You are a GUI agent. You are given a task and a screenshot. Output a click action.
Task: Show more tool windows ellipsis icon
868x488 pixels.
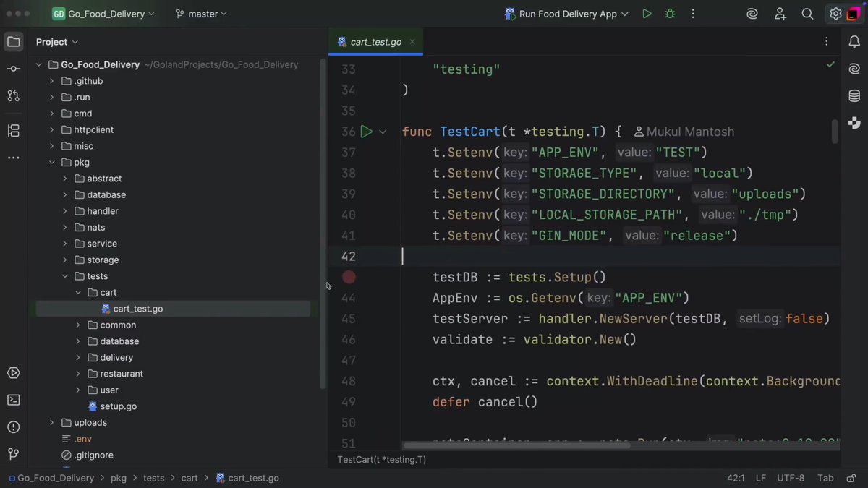click(x=14, y=158)
